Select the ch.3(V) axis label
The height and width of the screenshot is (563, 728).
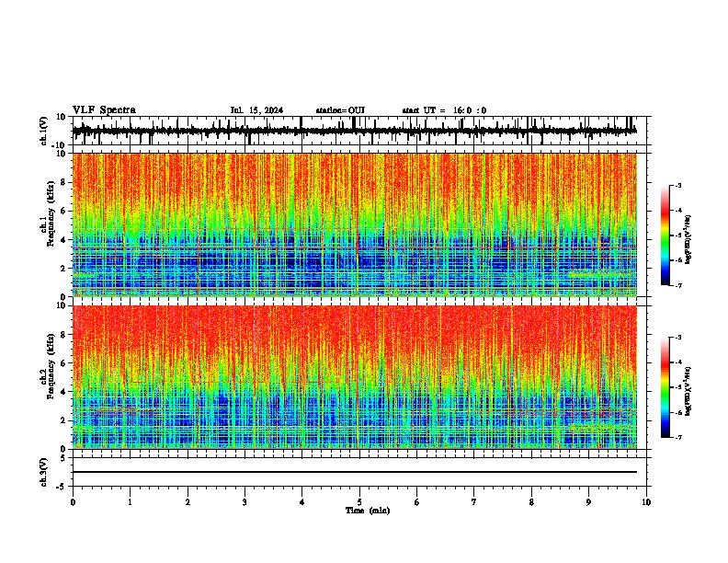pos(44,472)
